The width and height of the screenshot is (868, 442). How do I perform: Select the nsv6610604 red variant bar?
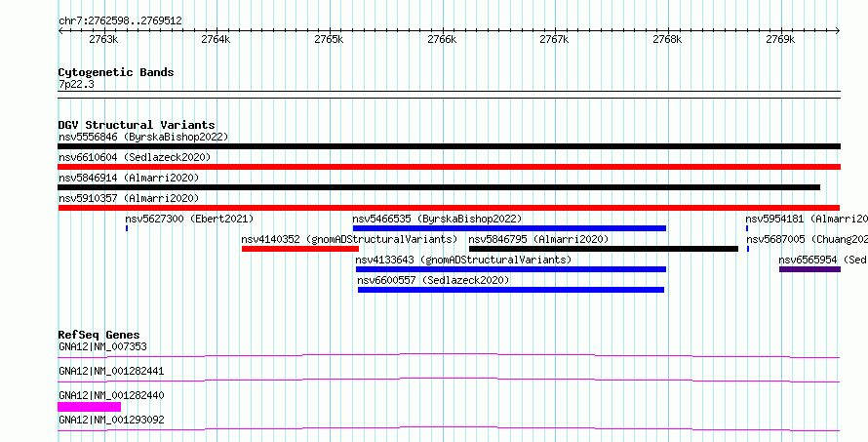coord(449,167)
